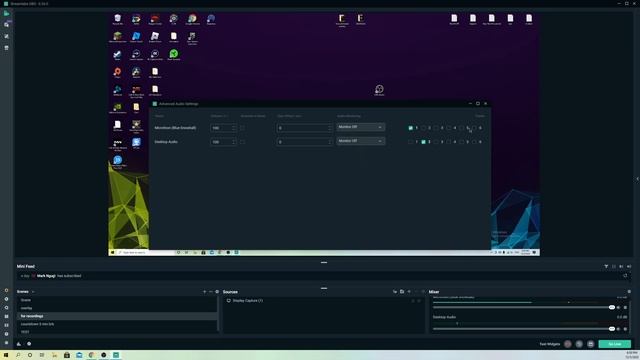Toggle visibility of Display Capture source
The height and width of the screenshot is (360, 640).
pyautogui.click(x=419, y=300)
